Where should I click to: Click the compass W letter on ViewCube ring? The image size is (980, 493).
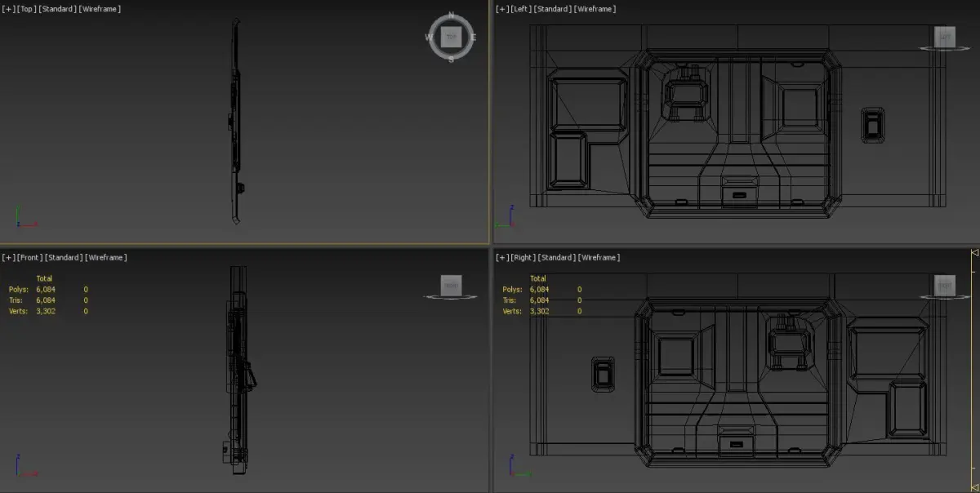click(x=429, y=37)
